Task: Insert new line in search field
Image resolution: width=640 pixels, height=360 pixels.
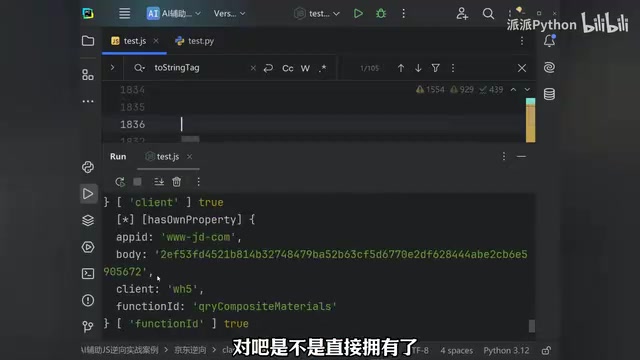Action: [x=268, y=68]
